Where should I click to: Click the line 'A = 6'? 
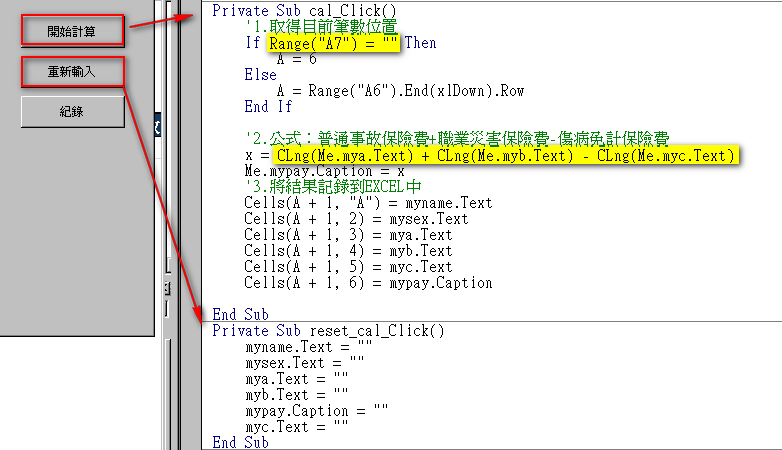point(297,59)
